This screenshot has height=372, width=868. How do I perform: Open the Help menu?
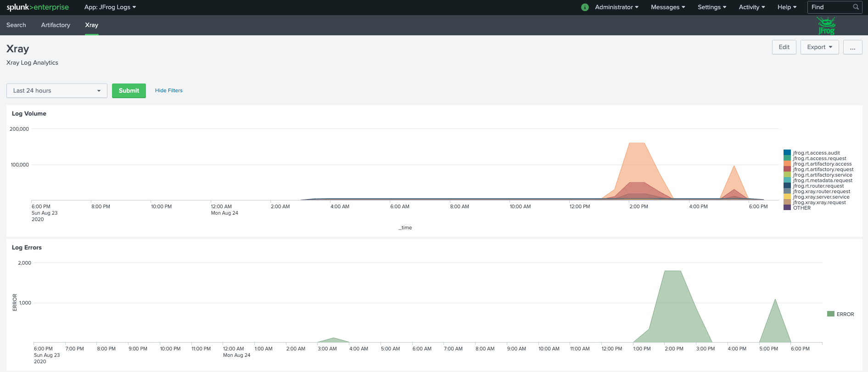(x=787, y=7)
